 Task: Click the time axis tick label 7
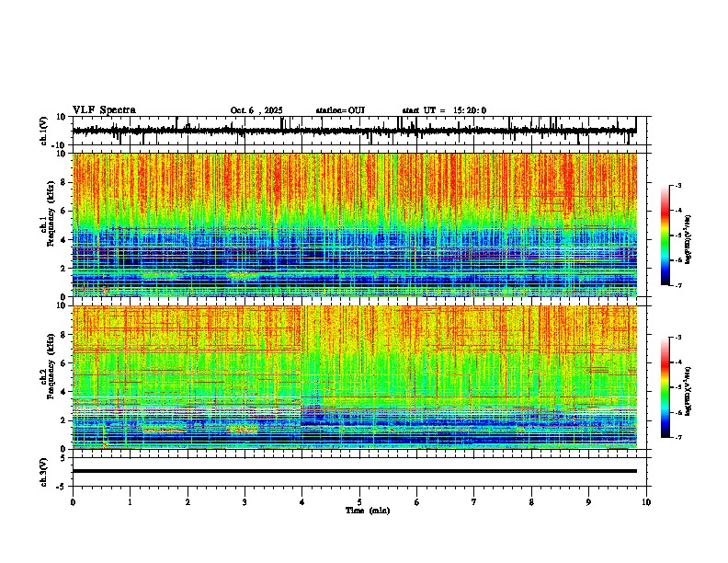click(x=474, y=502)
